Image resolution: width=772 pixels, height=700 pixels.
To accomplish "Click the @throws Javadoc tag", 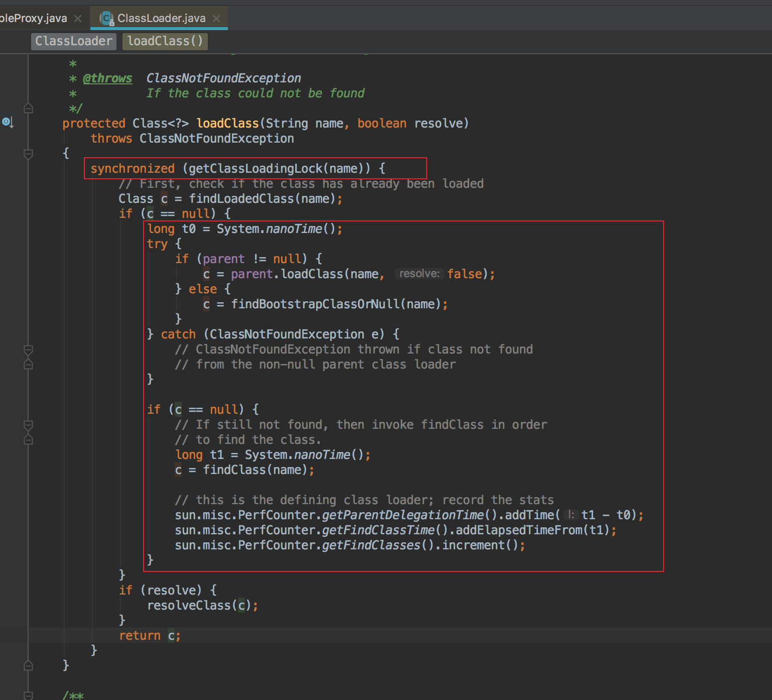I will [x=107, y=78].
